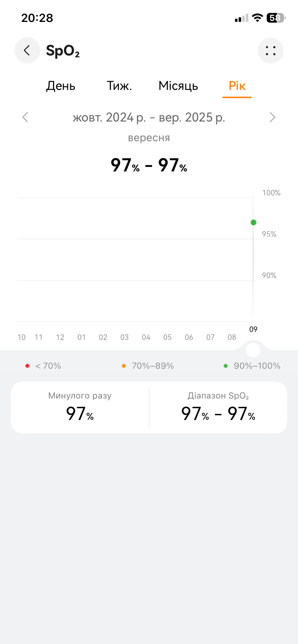The height and width of the screenshot is (644, 298).
Task: Go to previous year period arrow
Action: 25,117
